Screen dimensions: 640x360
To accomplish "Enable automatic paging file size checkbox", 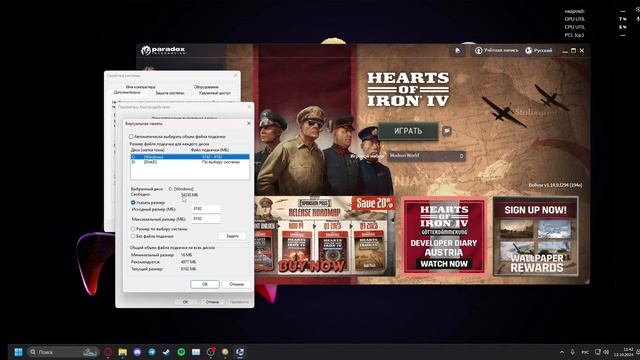I will 131,137.
